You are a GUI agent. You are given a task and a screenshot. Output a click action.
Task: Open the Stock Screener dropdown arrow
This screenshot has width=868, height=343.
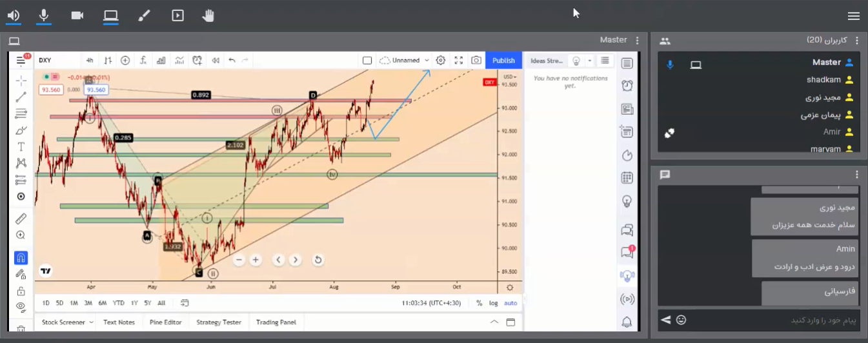[x=91, y=322]
